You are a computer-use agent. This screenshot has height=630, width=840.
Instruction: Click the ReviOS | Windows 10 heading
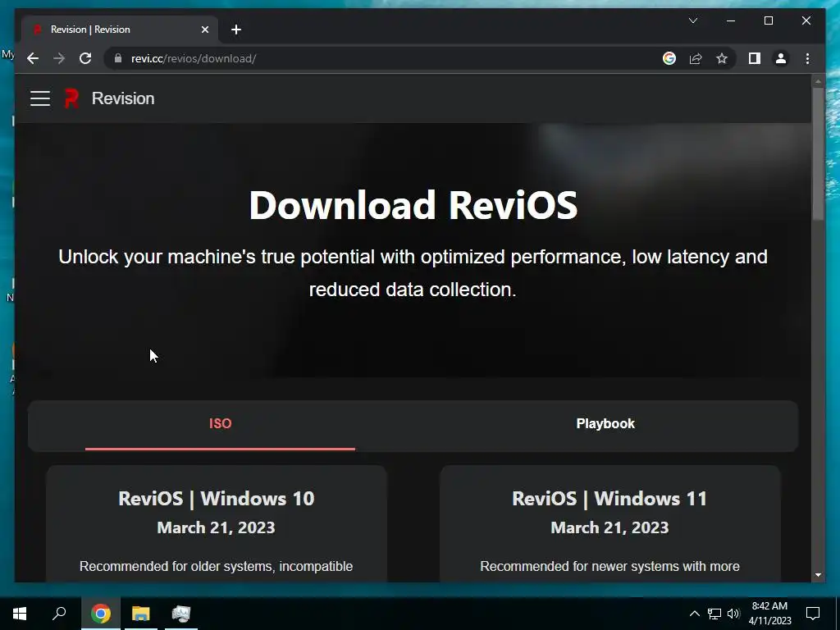click(217, 499)
